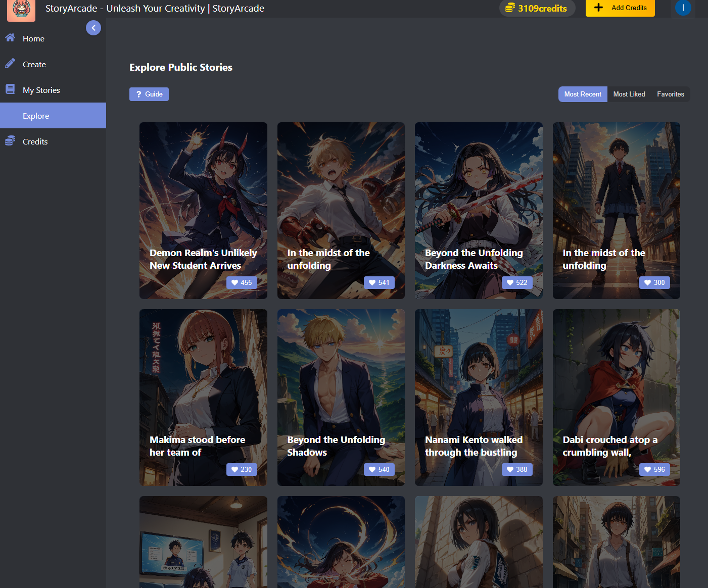Select Explore in the sidebar
The height and width of the screenshot is (588, 708).
[x=53, y=116]
